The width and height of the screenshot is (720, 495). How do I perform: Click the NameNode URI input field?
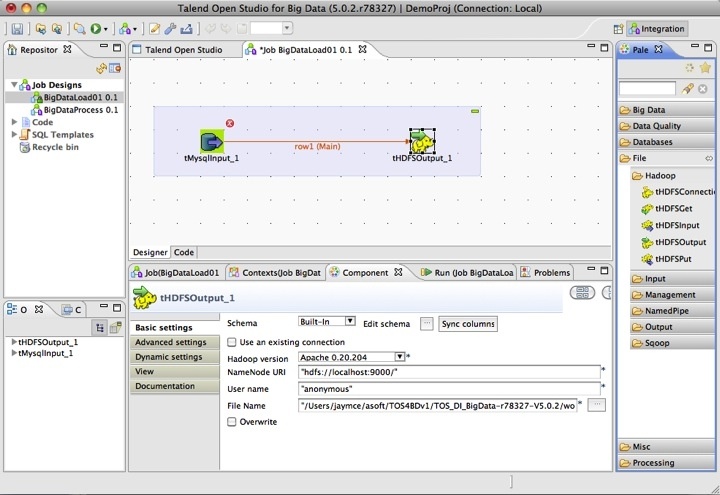point(449,372)
